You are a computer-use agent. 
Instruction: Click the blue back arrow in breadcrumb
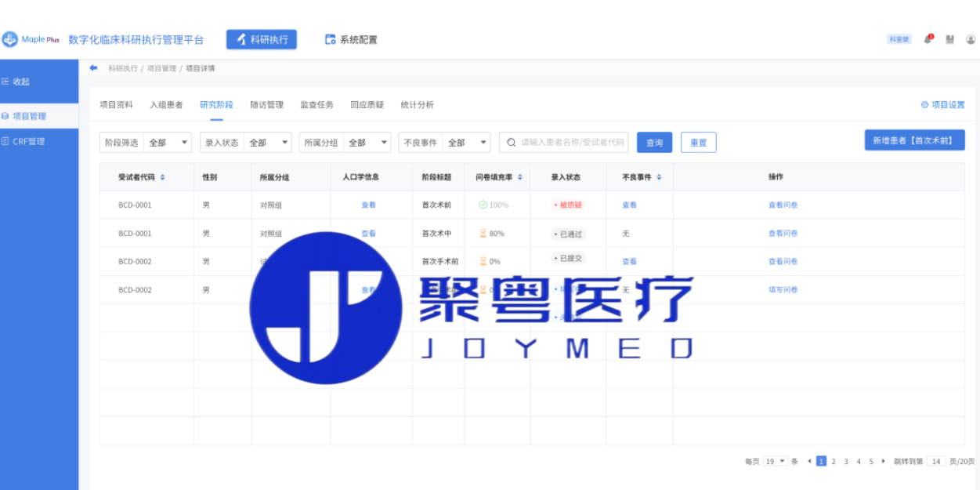(93, 68)
